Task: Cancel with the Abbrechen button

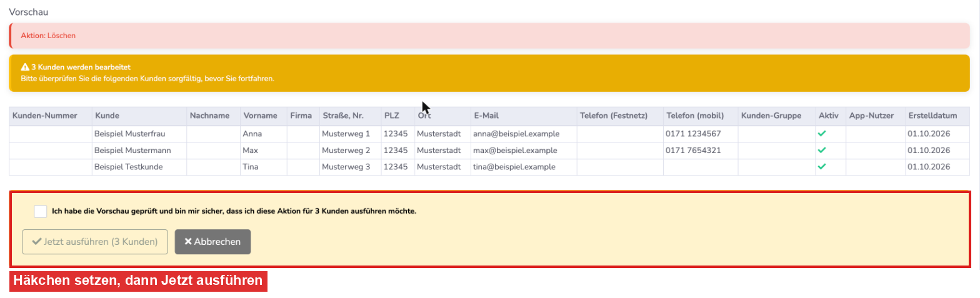Action: (212, 242)
